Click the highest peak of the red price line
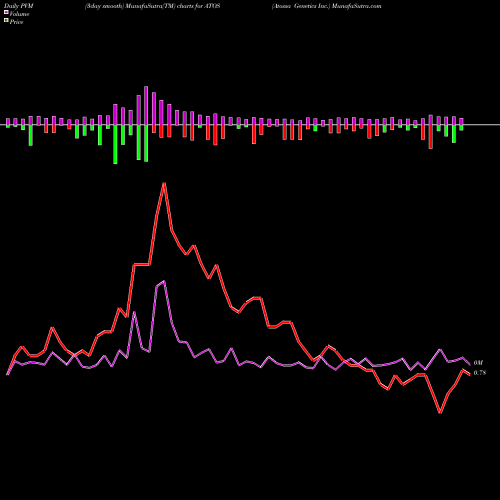The image size is (500, 500). click(x=164, y=183)
